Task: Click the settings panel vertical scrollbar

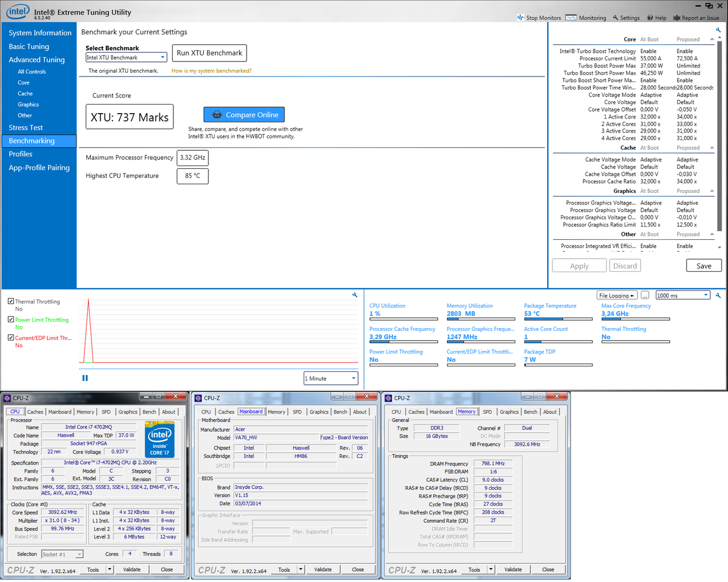Action: tap(719, 137)
